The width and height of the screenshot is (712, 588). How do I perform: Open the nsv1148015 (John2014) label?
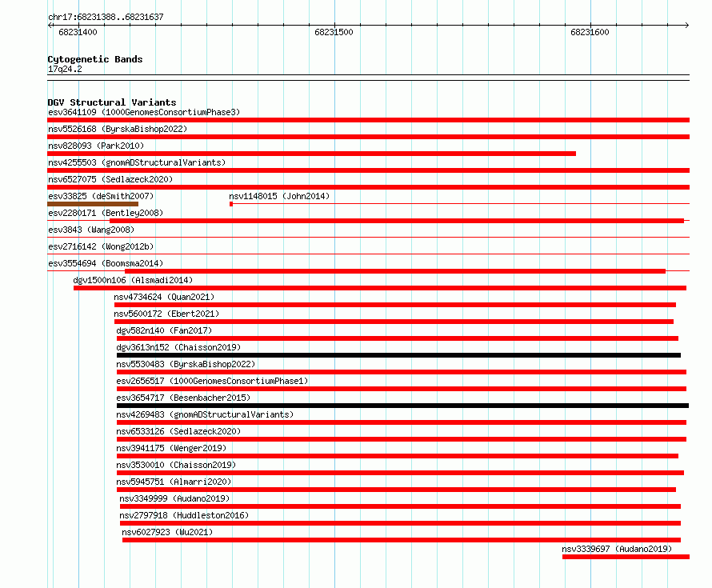279,196
